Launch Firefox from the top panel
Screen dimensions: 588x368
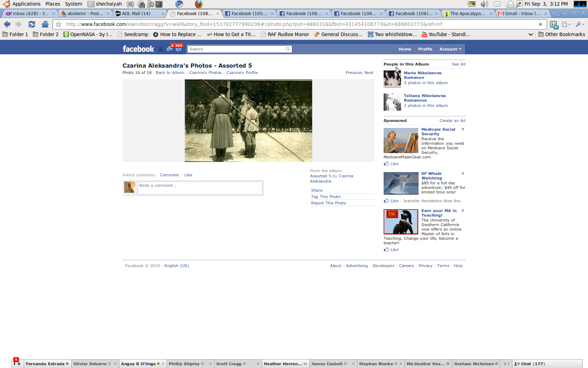pyautogui.click(x=199, y=4)
